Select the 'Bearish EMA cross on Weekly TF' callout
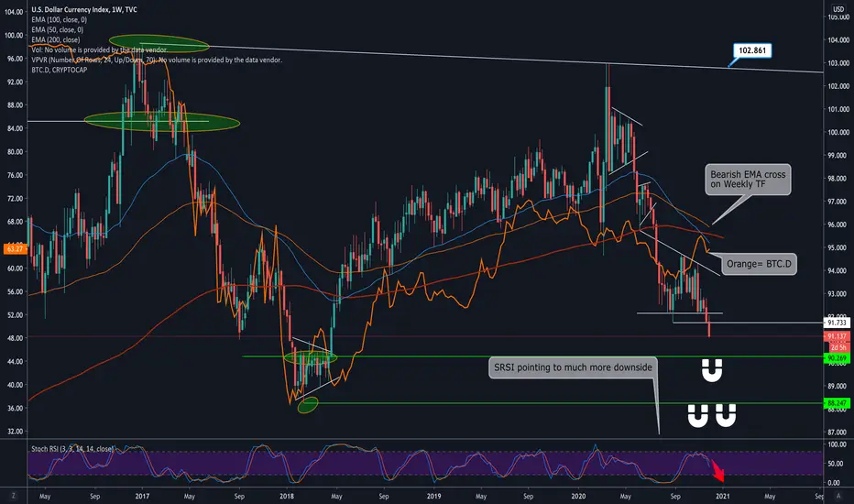854x504 pixels. 748,180
